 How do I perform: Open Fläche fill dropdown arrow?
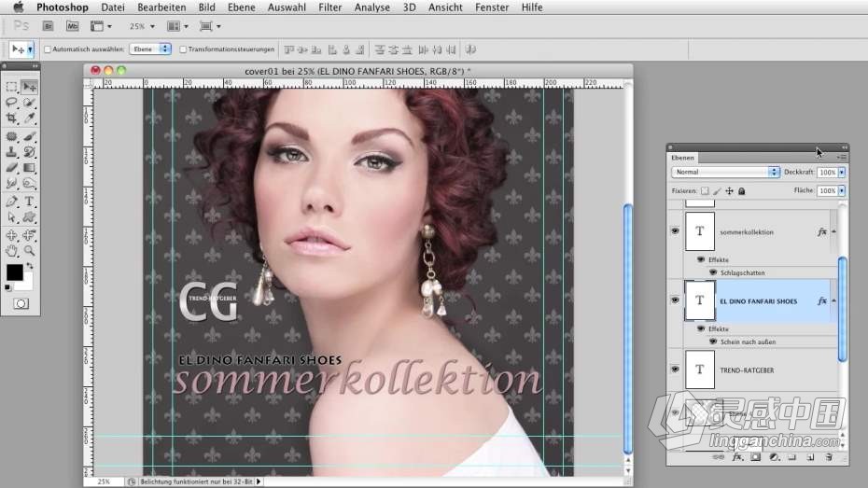842,190
